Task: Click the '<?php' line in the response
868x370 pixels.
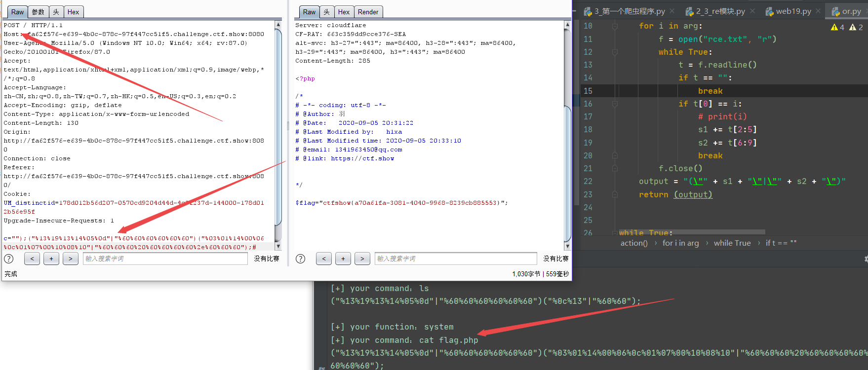Action: click(305, 78)
